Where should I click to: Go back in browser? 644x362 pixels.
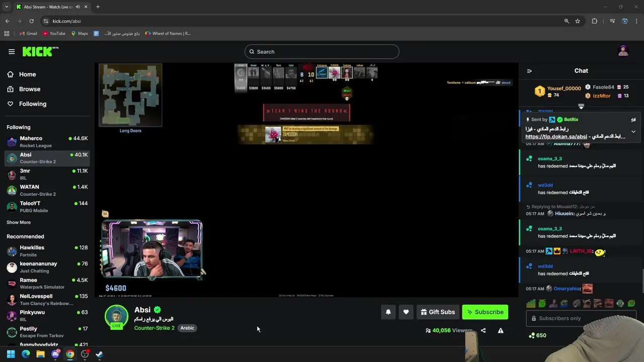tap(7, 21)
